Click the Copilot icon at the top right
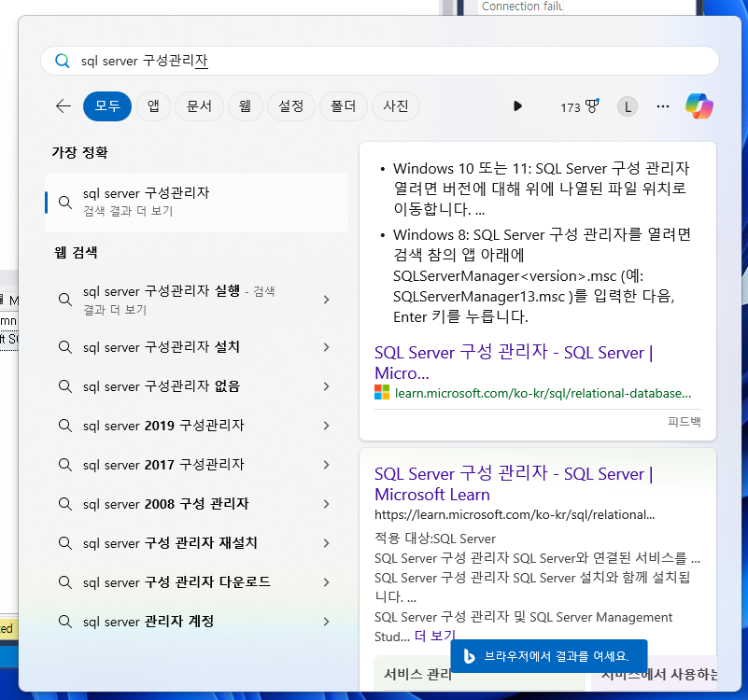Image resolution: width=748 pixels, height=700 pixels. [700, 106]
